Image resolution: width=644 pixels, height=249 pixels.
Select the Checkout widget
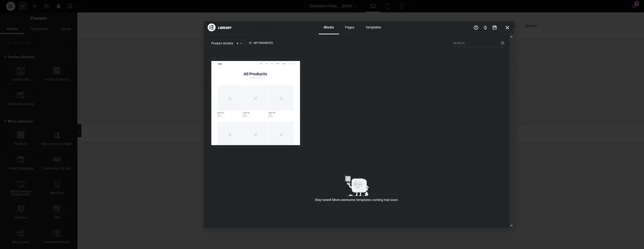click(21, 212)
